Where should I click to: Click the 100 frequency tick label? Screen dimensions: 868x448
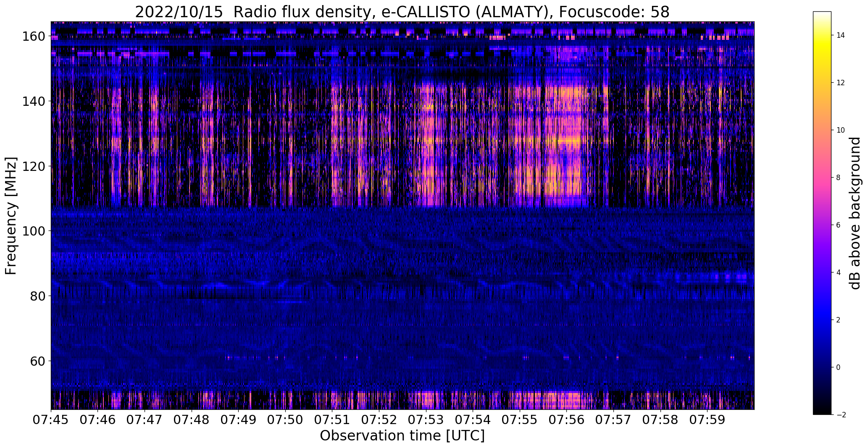34,231
